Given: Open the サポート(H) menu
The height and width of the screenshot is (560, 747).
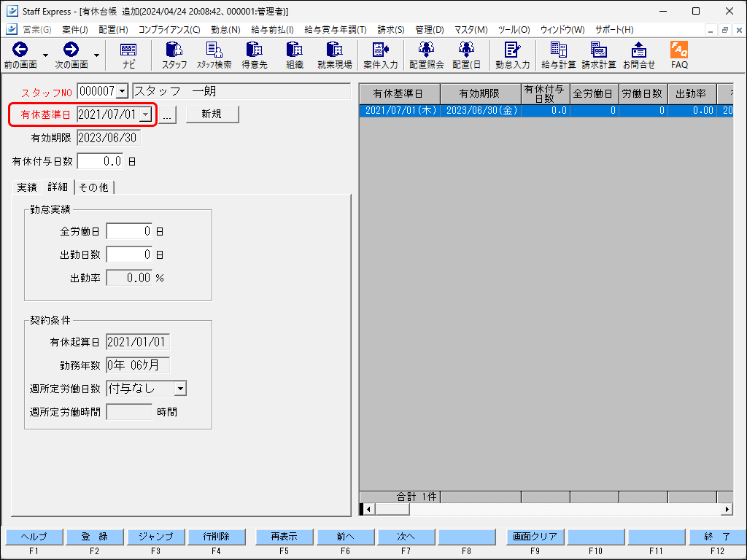Looking at the screenshot, I should 614,29.
